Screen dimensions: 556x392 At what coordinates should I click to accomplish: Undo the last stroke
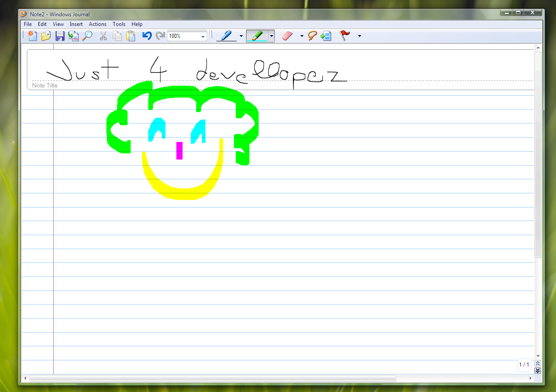point(146,36)
